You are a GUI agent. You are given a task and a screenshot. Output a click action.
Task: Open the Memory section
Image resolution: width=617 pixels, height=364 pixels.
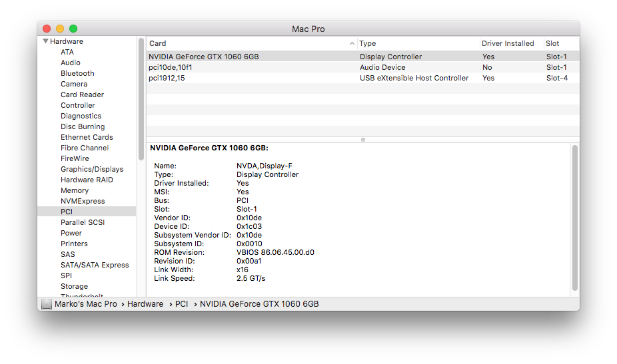point(75,190)
